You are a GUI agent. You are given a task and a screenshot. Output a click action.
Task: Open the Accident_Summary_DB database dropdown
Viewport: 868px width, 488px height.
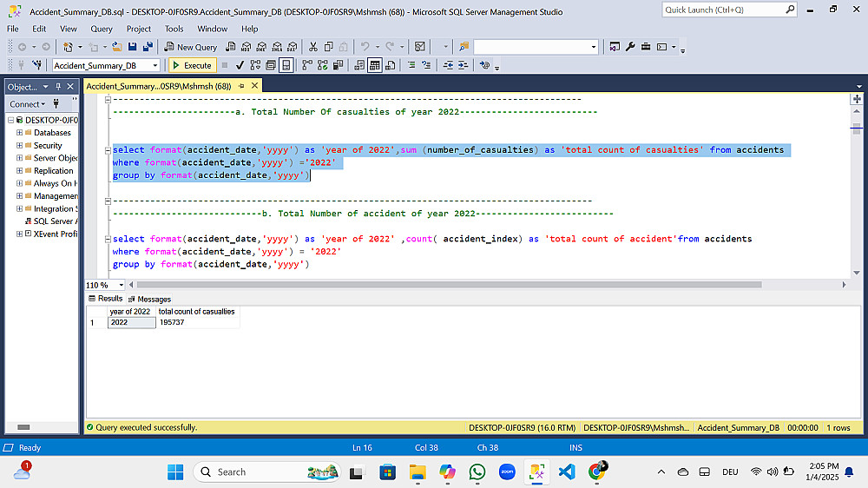click(155, 65)
